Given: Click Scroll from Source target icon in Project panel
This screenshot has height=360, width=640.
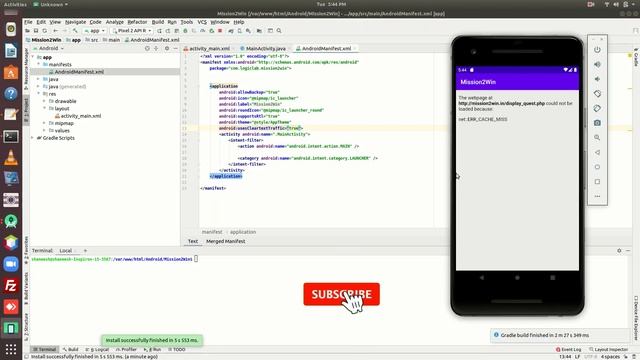Looking at the screenshot, I should point(147,48).
